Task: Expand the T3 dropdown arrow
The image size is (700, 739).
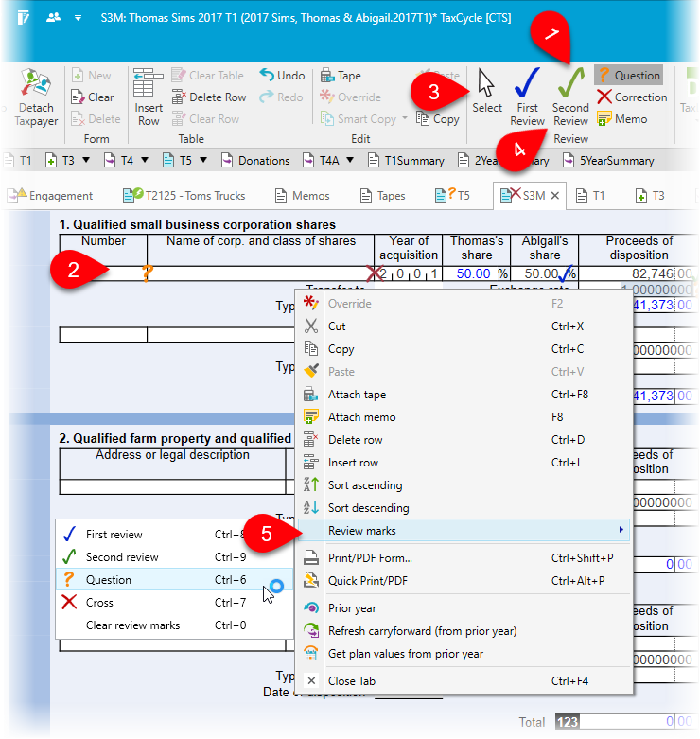Action: (x=86, y=160)
